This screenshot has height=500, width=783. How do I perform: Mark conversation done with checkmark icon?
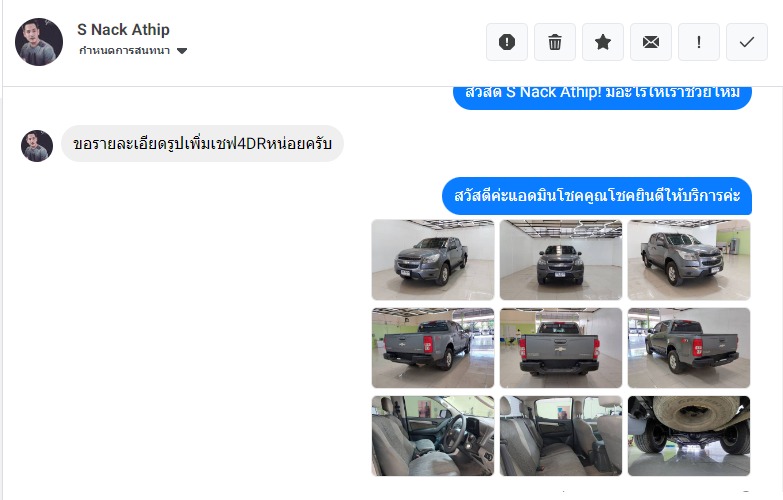pos(747,42)
